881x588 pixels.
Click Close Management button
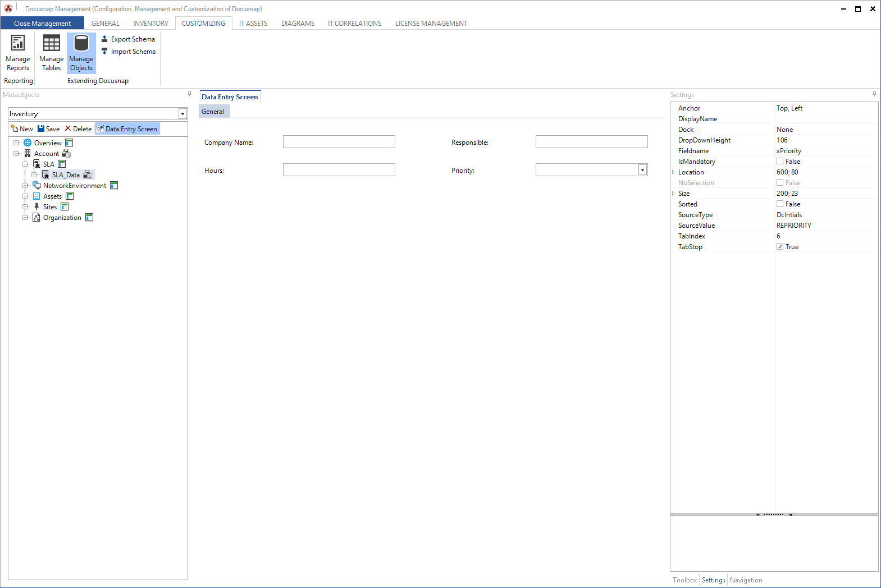(x=42, y=23)
